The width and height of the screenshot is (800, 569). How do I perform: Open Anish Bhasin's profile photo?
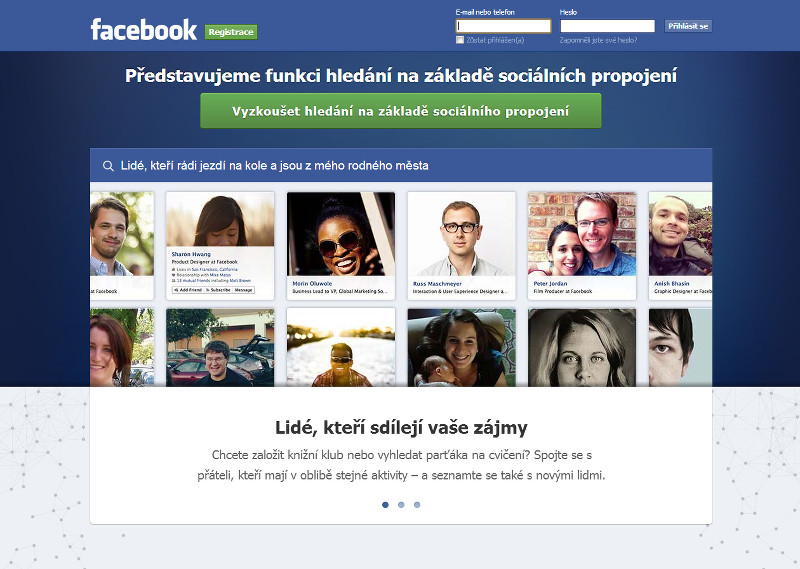tap(680, 234)
